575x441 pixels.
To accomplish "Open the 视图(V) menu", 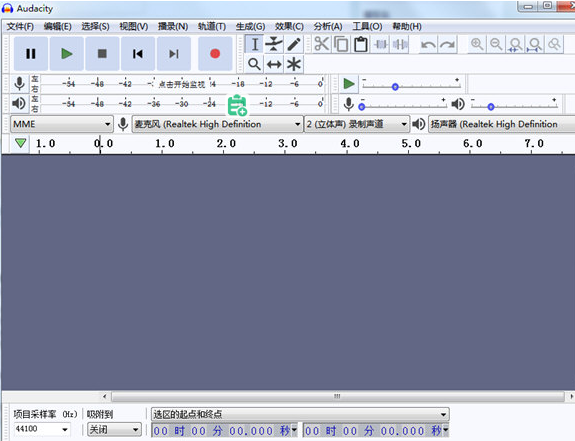I will tap(134, 26).
